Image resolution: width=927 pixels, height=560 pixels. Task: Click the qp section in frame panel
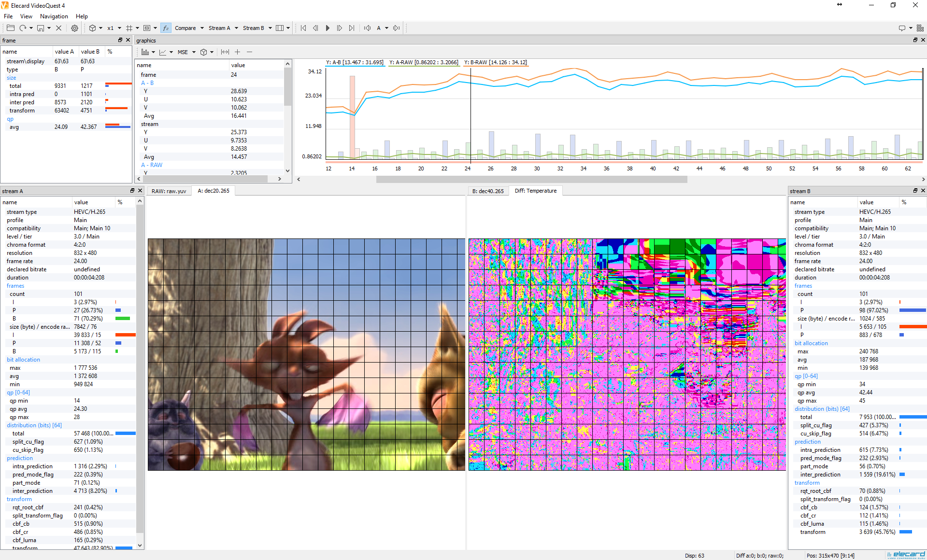pos(10,119)
